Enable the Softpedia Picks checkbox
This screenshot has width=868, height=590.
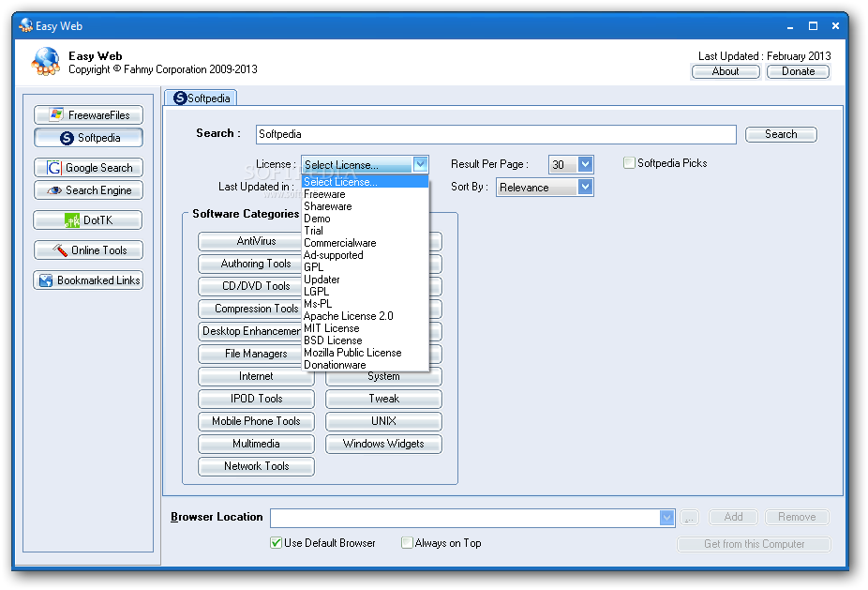click(629, 163)
